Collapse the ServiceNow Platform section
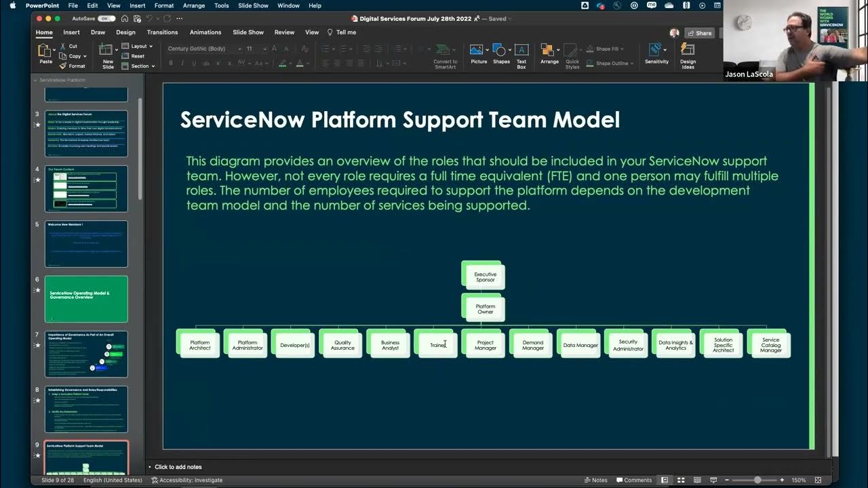The height and width of the screenshot is (488, 868). coord(35,80)
